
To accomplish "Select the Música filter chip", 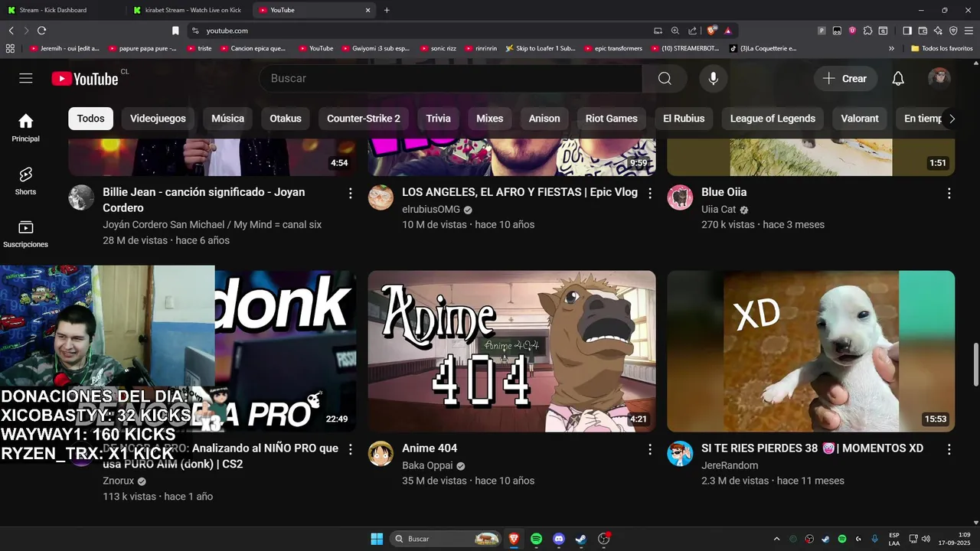I will [227, 119].
